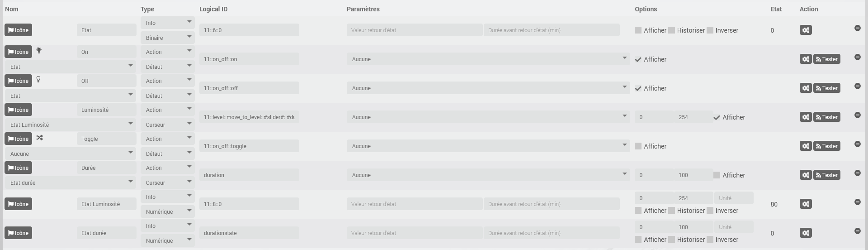Open configuration gear for Etat Luminosité
868x250 pixels.
(806, 204)
